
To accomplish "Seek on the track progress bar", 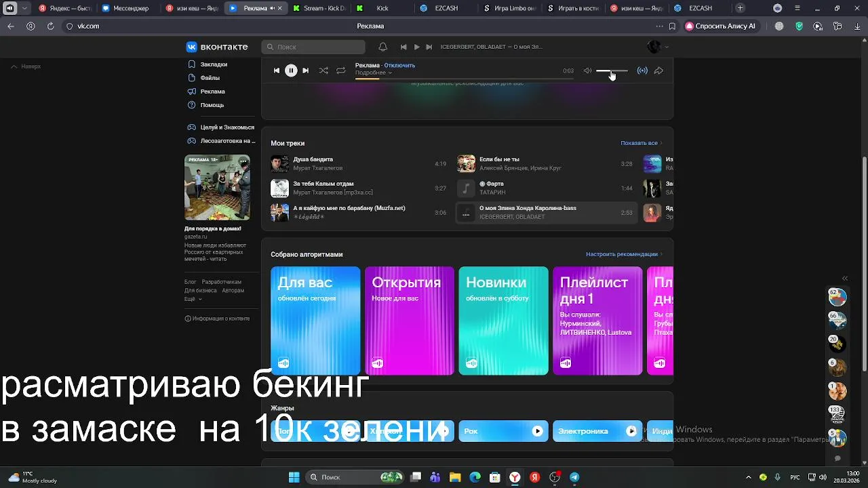I will [x=465, y=79].
